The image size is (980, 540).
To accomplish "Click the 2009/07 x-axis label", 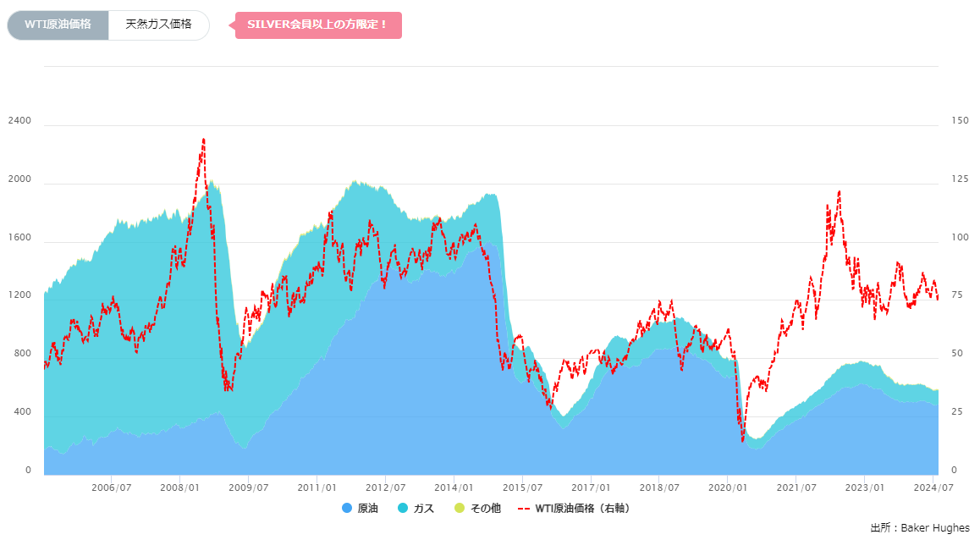I will [x=248, y=488].
